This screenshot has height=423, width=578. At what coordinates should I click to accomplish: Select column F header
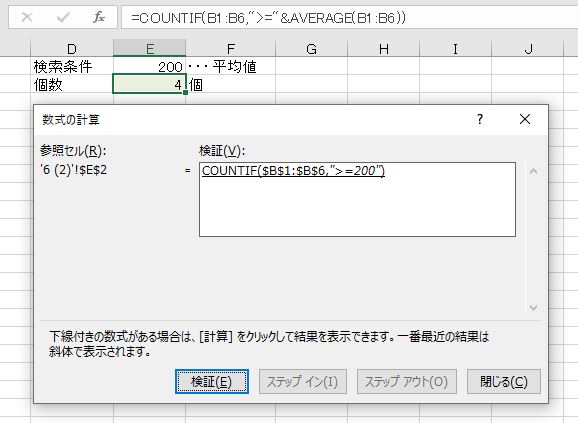pyautogui.click(x=231, y=49)
